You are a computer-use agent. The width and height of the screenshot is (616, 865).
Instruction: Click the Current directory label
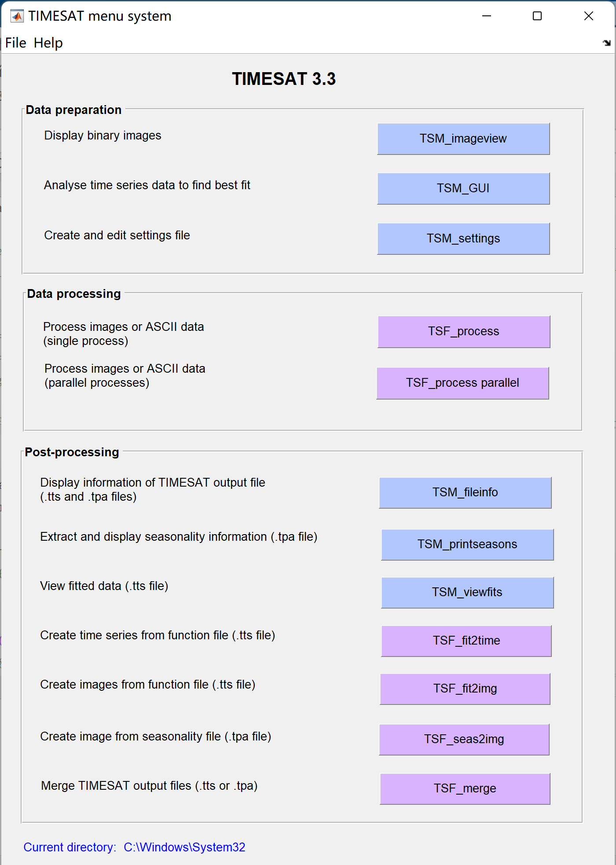[x=70, y=847]
